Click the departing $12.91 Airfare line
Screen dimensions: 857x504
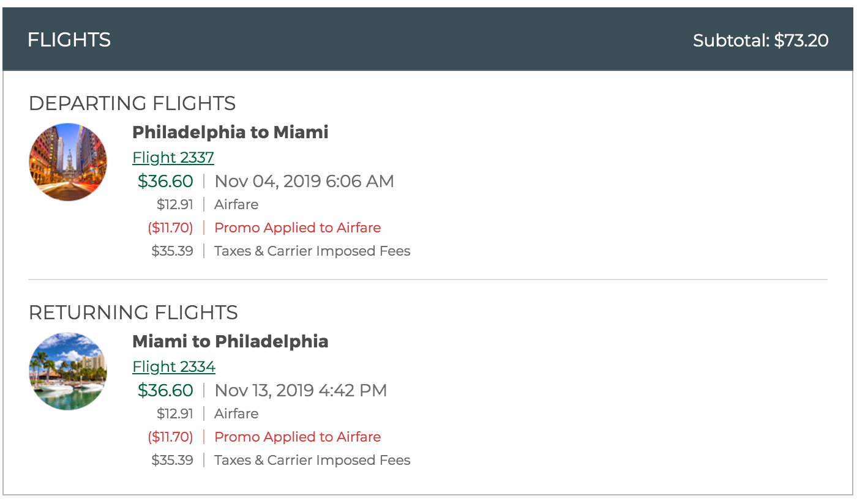(x=208, y=204)
